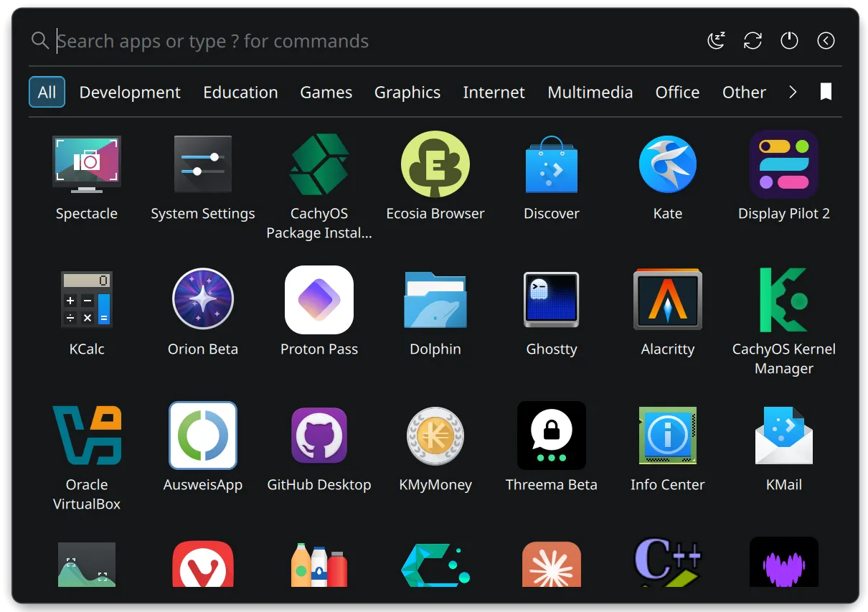Switch to the Development category
Screen dimensions: 868x612
point(130,92)
